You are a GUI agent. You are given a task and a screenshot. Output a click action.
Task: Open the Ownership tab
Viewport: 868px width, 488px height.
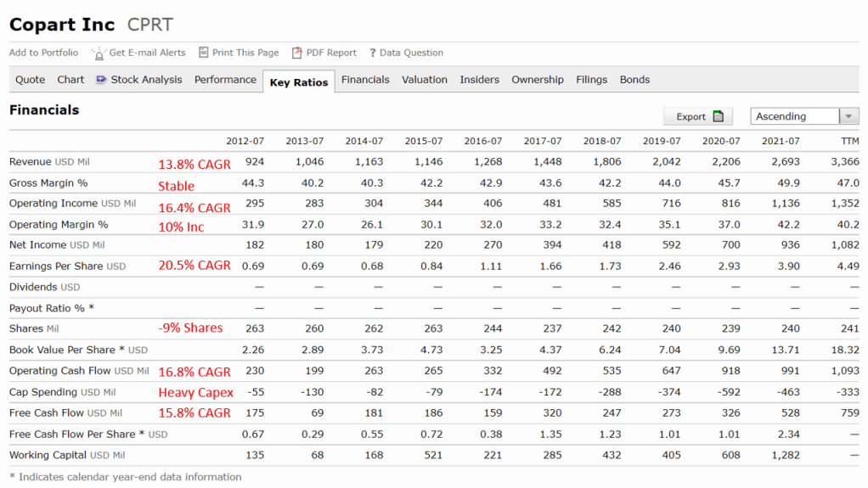coord(538,80)
